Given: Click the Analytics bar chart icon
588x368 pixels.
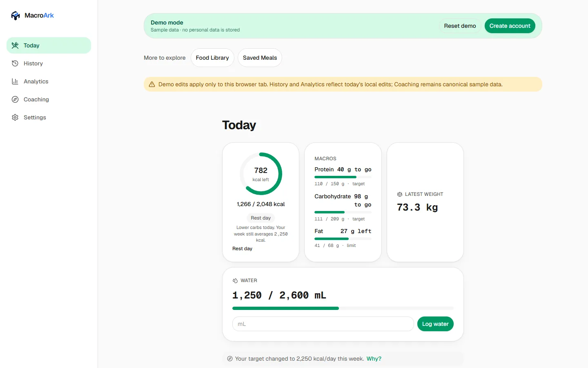Looking at the screenshot, I should click(15, 81).
